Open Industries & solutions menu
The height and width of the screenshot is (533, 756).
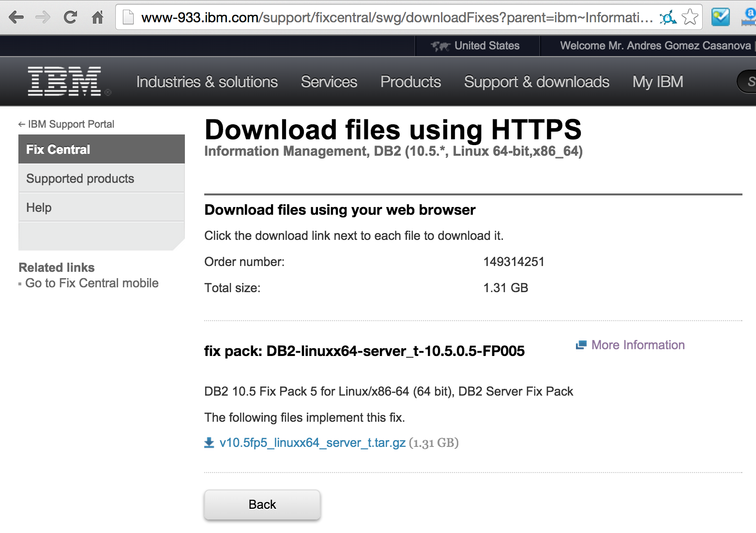click(x=207, y=82)
